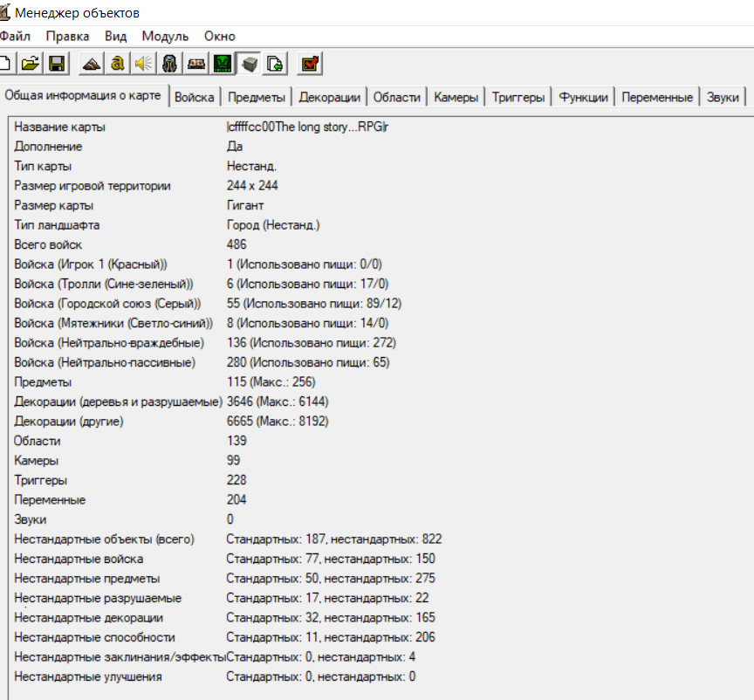Create a new map with the blank page icon

pos(6,64)
